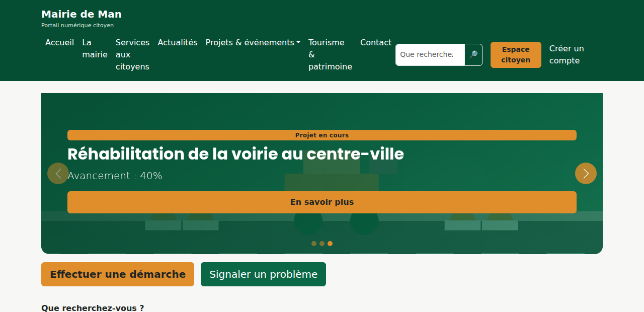Click the Espace citoyen button

tap(516, 55)
